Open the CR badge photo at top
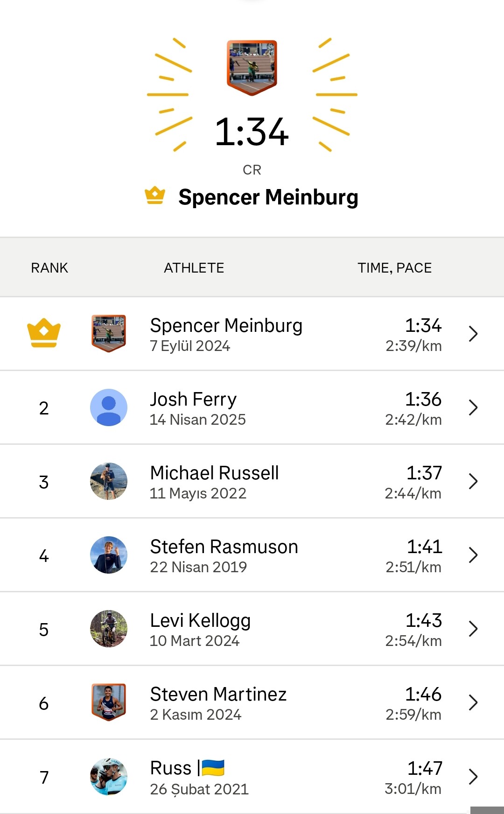 coord(252,67)
